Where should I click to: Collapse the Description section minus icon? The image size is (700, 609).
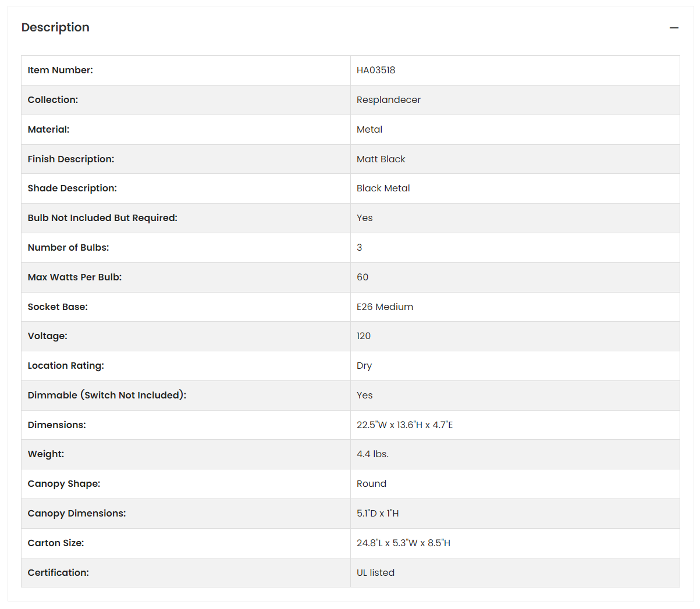(674, 28)
